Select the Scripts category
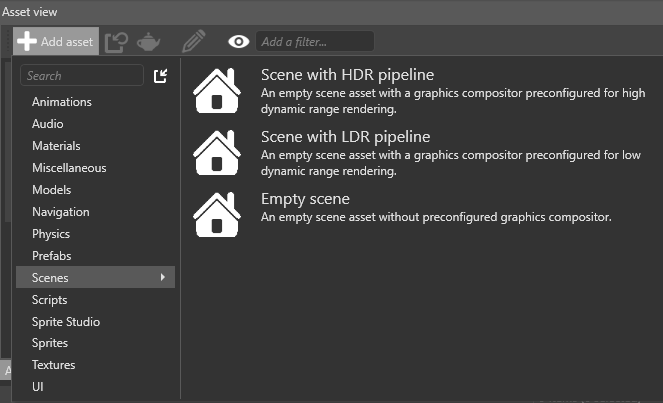Image resolution: width=663 pixels, height=403 pixels. (x=50, y=300)
